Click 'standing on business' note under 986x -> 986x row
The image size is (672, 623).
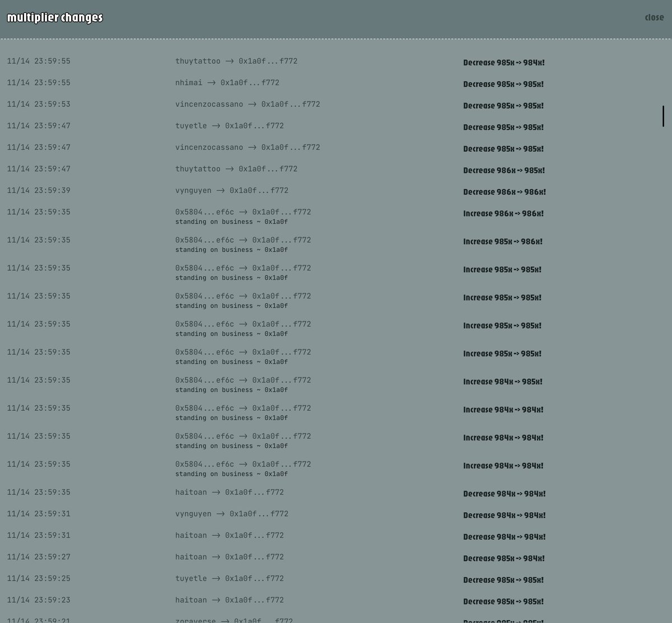tap(231, 222)
